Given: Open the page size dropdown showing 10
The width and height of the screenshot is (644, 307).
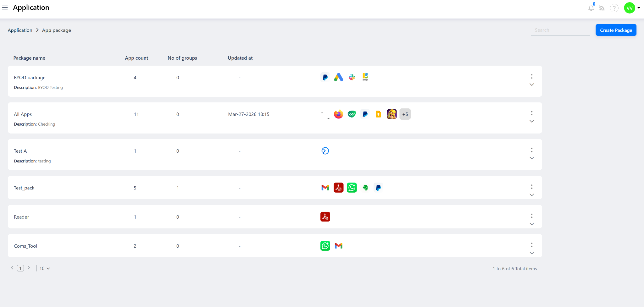Looking at the screenshot, I should [x=45, y=268].
